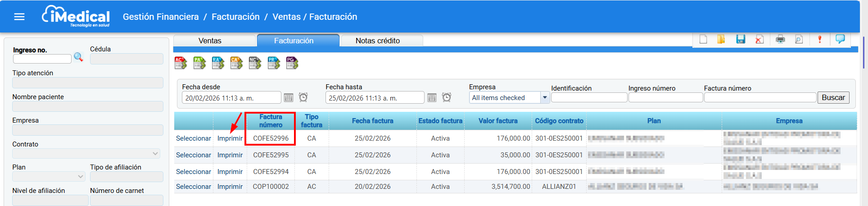Open the Plan dropdown in the left panel

(x=81, y=177)
